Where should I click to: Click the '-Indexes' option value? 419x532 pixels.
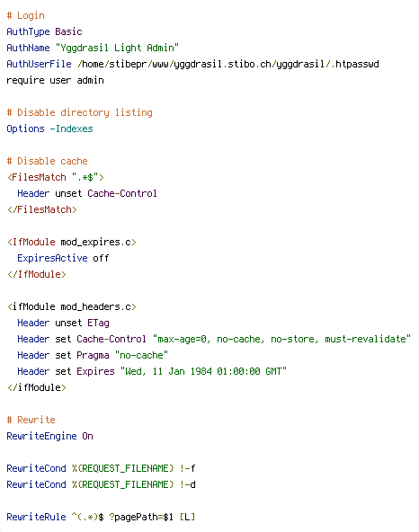point(71,129)
